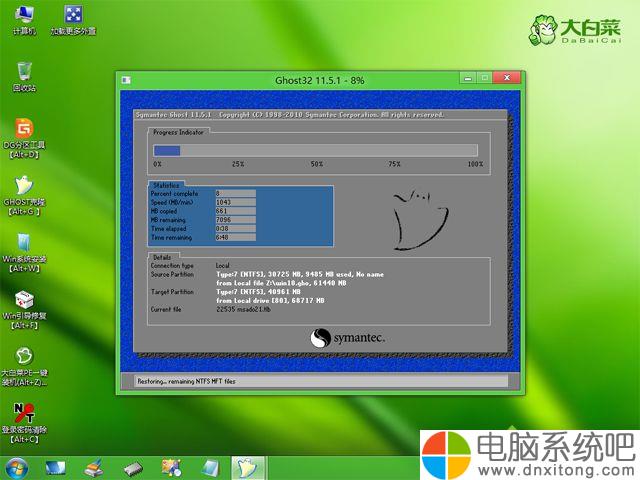Click the Ghost mascot drawing
This screenshot has width=640, height=480.
[420, 220]
